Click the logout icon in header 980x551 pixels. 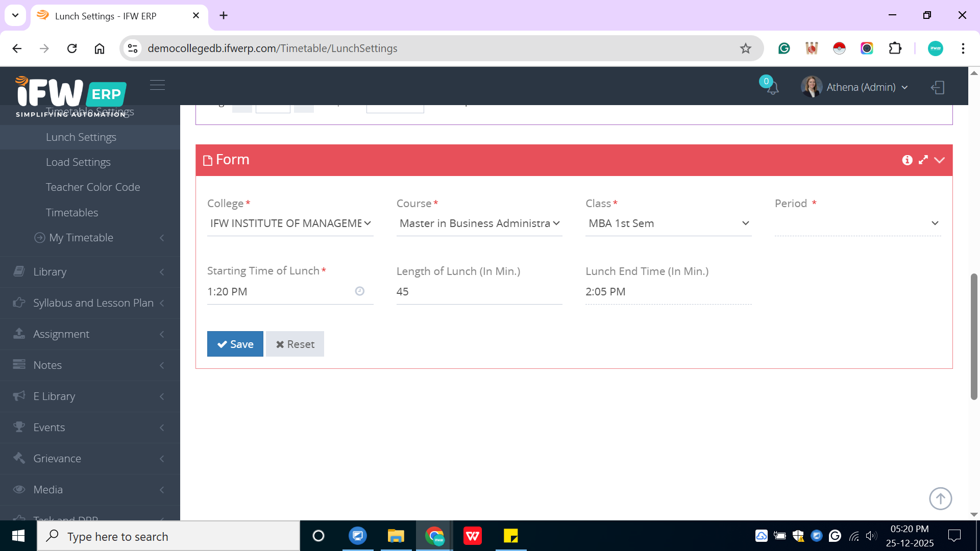[938, 87]
